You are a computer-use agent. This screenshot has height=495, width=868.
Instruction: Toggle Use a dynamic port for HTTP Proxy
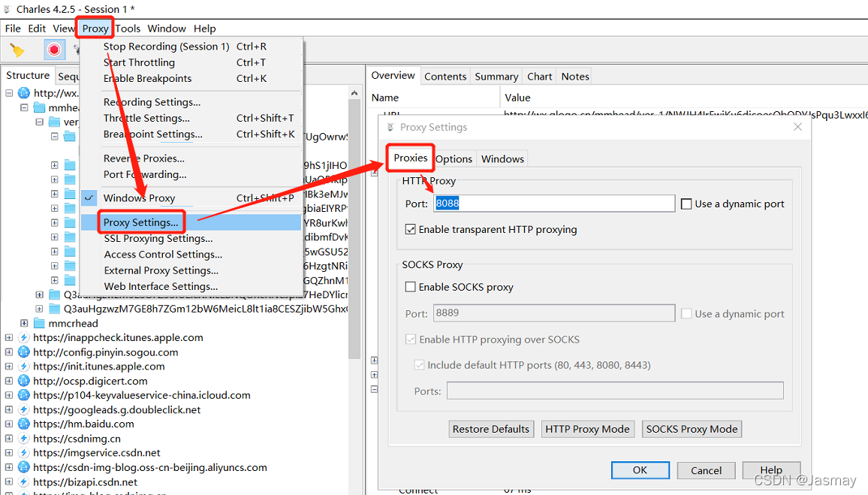(686, 204)
